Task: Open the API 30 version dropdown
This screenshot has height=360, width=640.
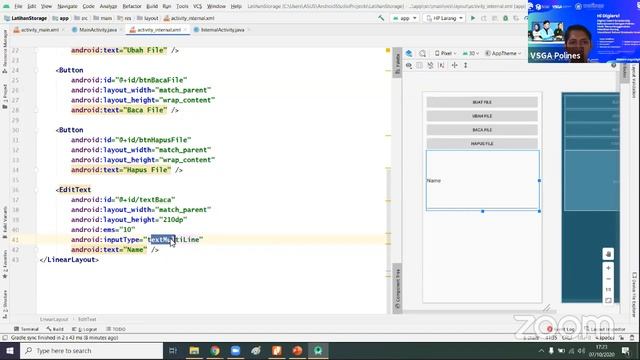Action: coord(471,53)
